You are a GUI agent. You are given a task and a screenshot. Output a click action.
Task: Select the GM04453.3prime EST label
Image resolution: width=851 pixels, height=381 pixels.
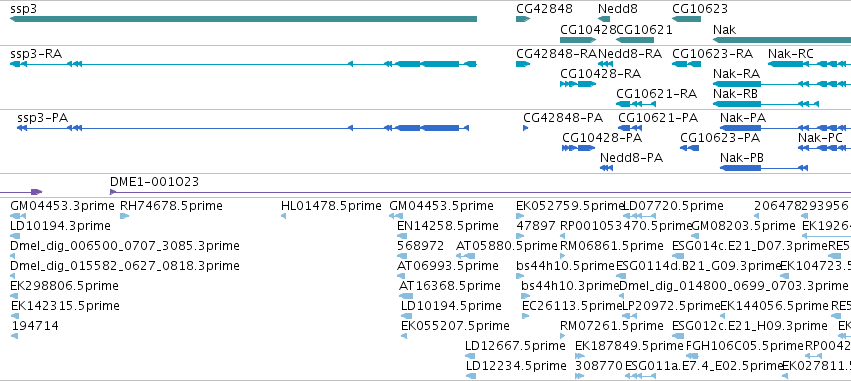(x=62, y=206)
